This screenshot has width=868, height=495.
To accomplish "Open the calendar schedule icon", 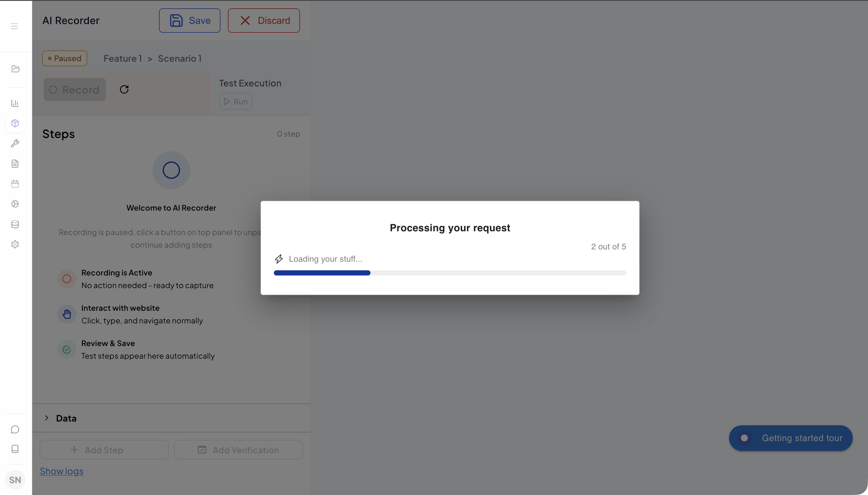I will click(15, 184).
